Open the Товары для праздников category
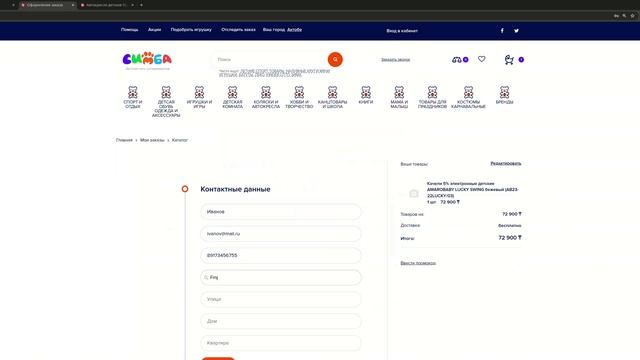 pyautogui.click(x=432, y=97)
